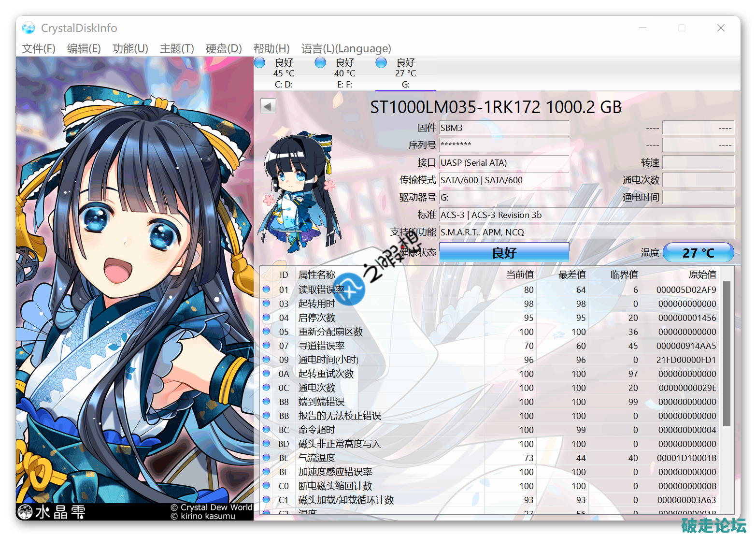This screenshot has height=536, width=756.
Task: Open the 语言(L)(Language) menu
Action: pos(346,49)
